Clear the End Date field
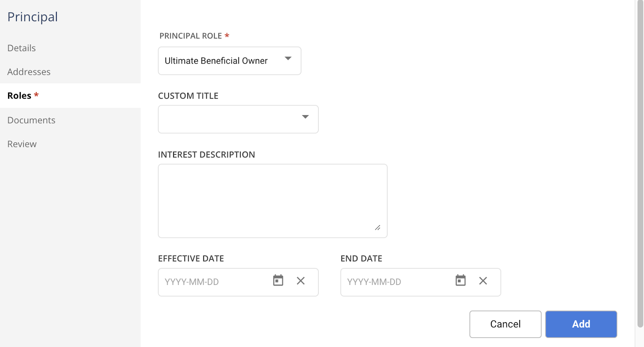 483,281
